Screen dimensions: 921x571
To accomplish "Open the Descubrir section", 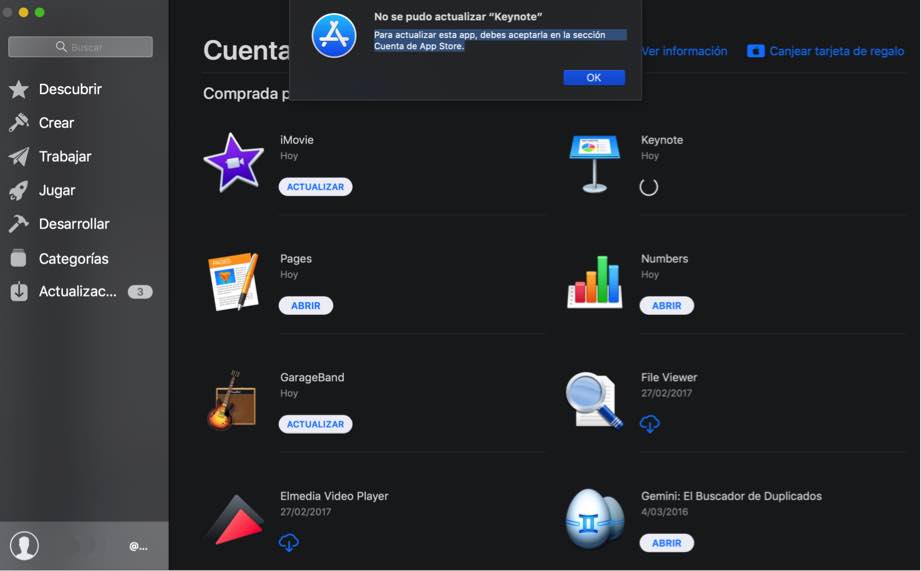I will [x=70, y=89].
